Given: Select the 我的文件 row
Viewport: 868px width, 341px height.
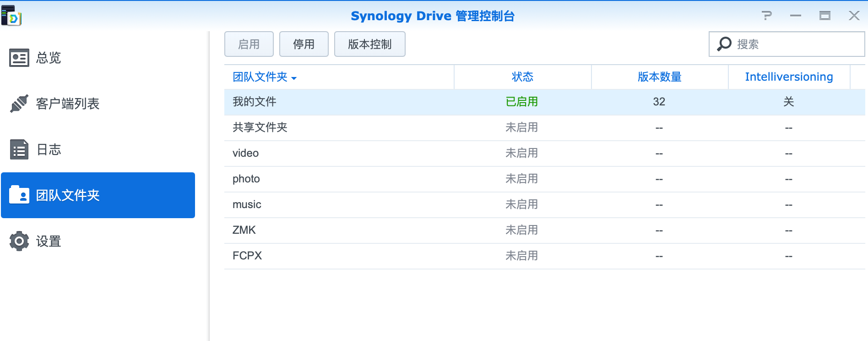Looking at the screenshot, I should (x=545, y=102).
